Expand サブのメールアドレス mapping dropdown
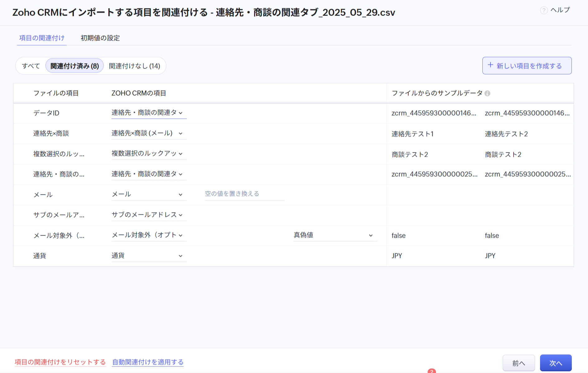 147,215
